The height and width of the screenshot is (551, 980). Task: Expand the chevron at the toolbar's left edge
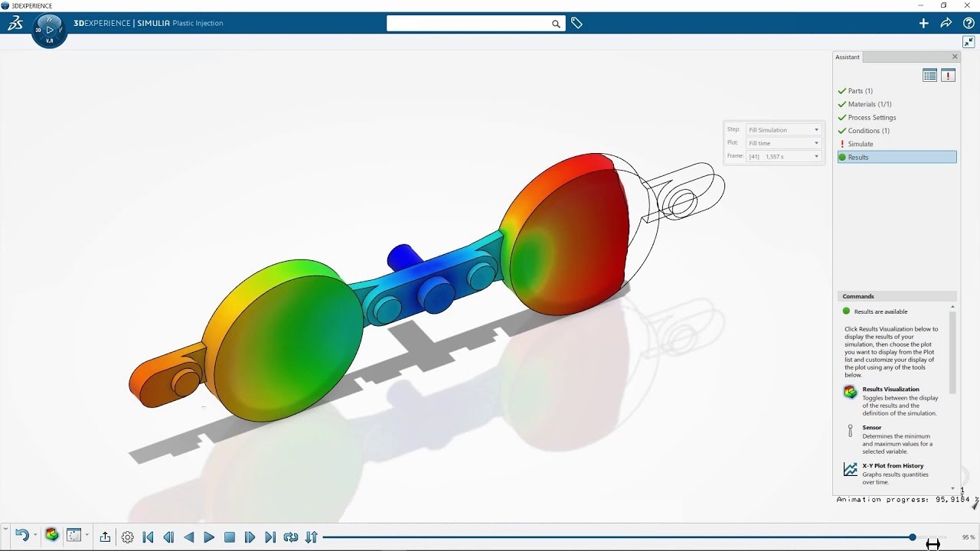coord(5,528)
